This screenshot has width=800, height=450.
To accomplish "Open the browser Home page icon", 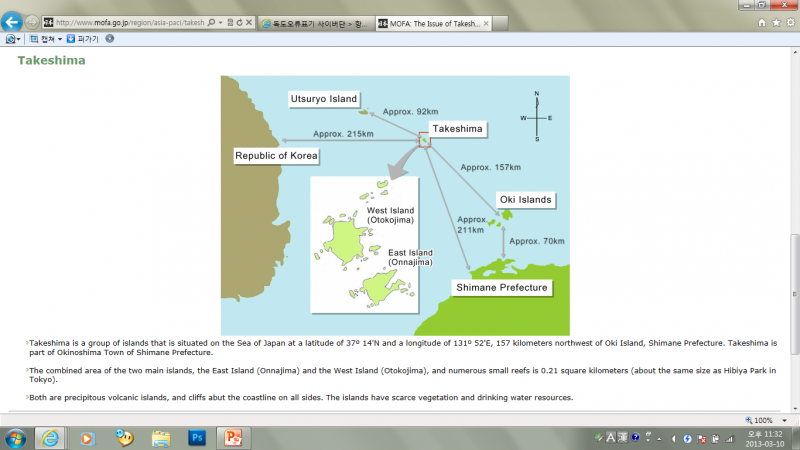I will tap(762, 21).
